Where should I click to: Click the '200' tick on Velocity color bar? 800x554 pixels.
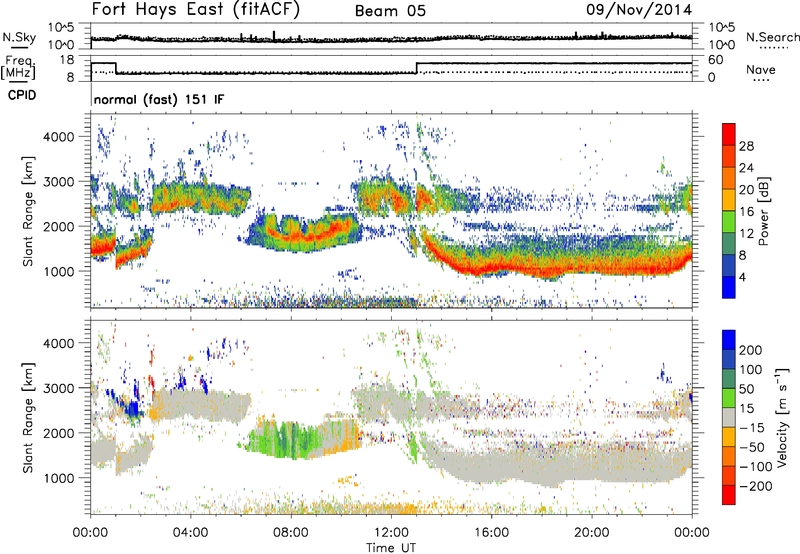[751, 350]
